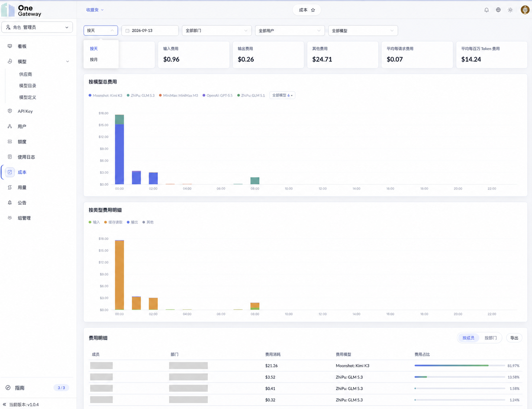This screenshot has height=409, width=532.
Task: Switch to 按部门 tab
Action: coord(490,338)
